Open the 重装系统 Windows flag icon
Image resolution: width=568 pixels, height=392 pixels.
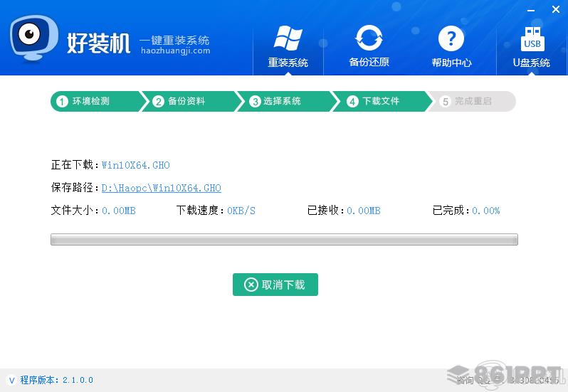(x=288, y=38)
